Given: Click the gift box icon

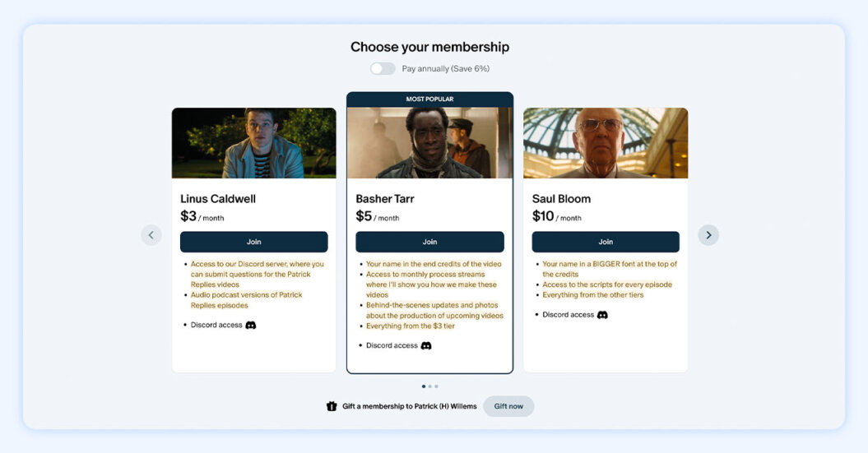Looking at the screenshot, I should coord(332,406).
